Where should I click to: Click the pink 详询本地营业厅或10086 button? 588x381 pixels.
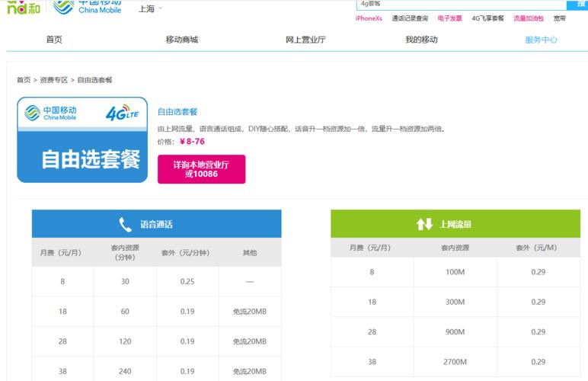(201, 169)
